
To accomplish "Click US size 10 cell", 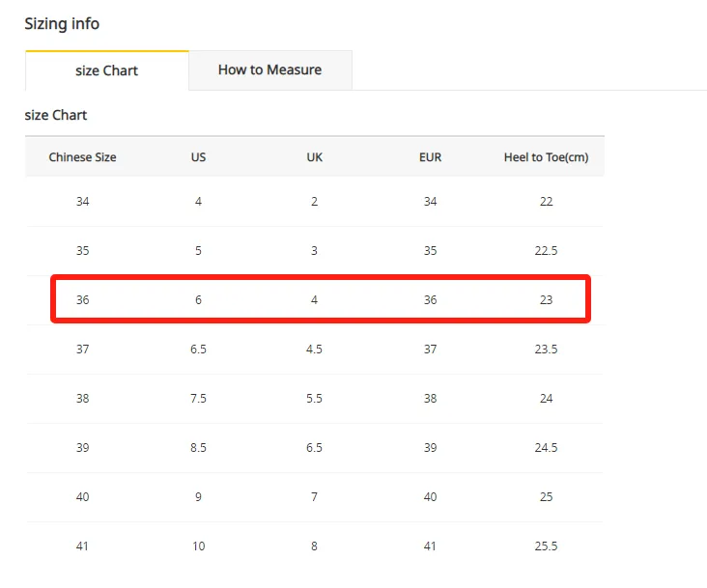I will (198, 546).
